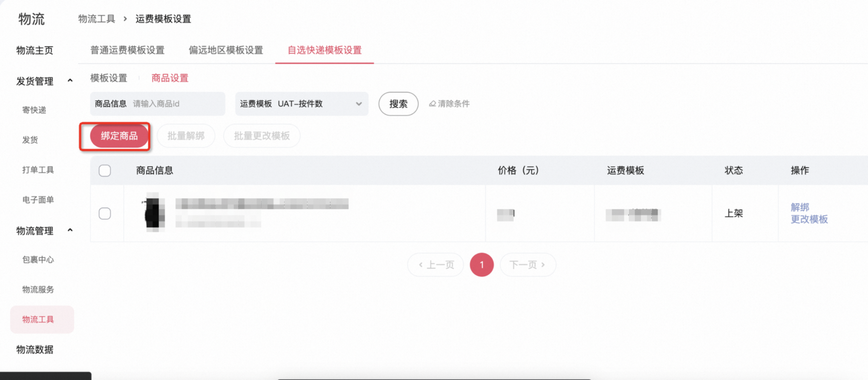Click the 绑定商品 button

[119, 136]
